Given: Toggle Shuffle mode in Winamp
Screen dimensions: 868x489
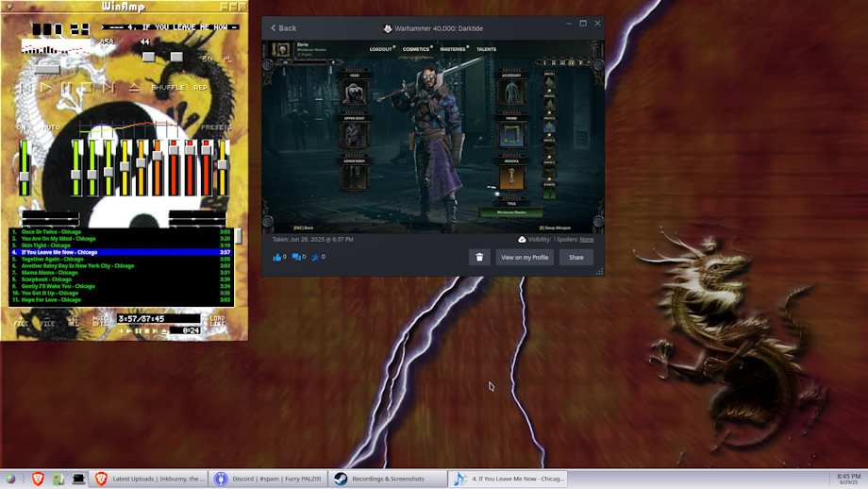Looking at the screenshot, I should click(168, 88).
